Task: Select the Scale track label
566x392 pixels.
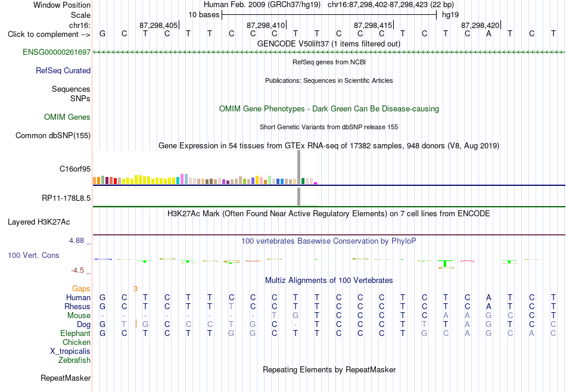Action: tap(81, 15)
